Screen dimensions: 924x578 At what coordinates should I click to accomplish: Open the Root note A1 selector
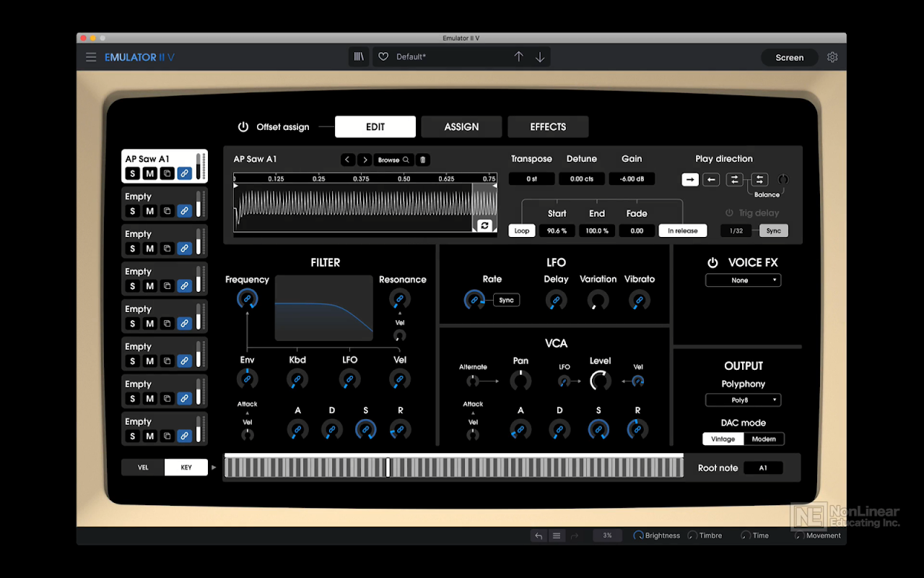tap(763, 468)
